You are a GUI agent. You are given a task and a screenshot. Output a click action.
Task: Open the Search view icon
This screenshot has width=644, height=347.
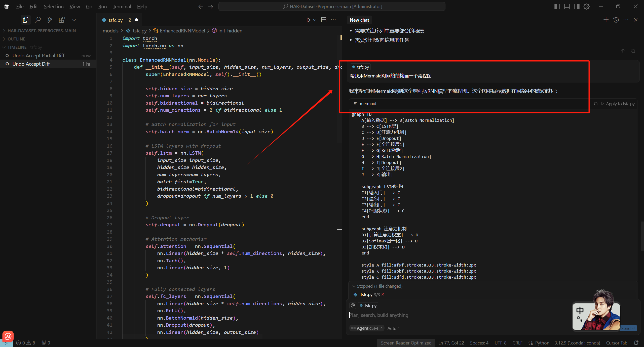[38, 20]
